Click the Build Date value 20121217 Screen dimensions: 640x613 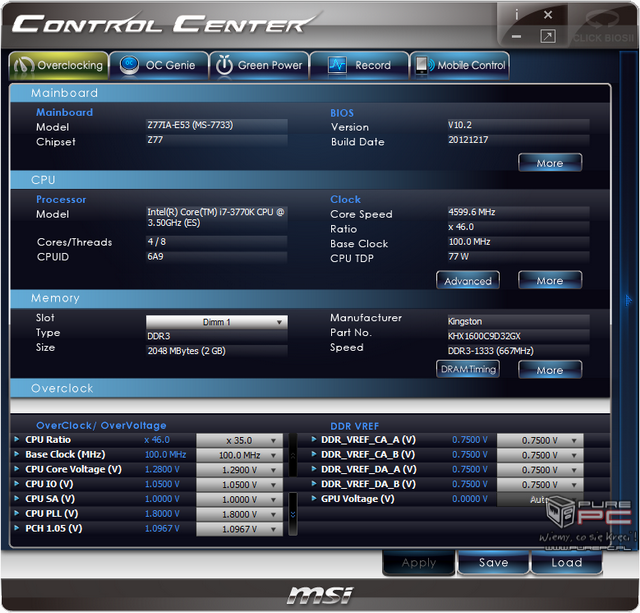point(518,140)
